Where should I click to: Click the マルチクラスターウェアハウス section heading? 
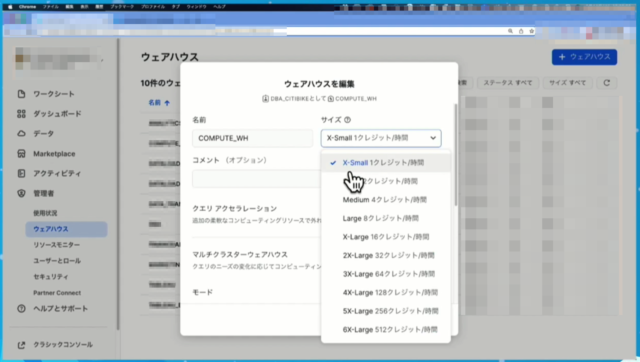pyautogui.click(x=240, y=255)
